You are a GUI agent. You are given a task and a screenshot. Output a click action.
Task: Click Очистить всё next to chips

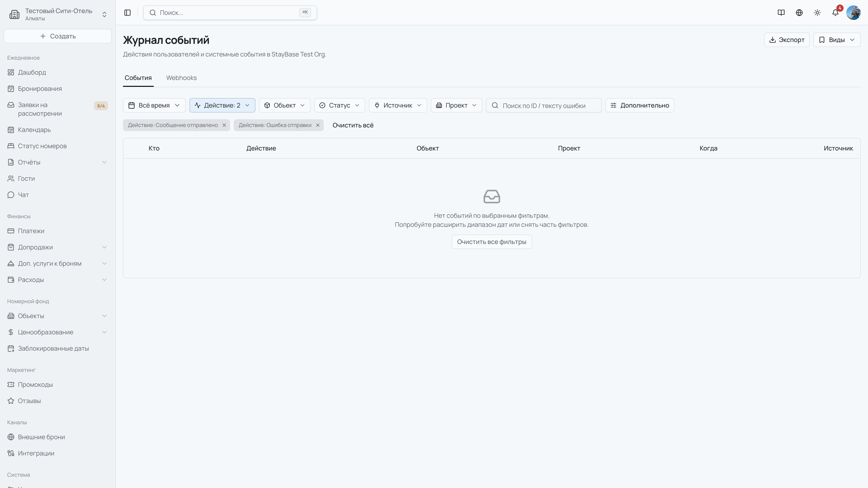click(353, 125)
